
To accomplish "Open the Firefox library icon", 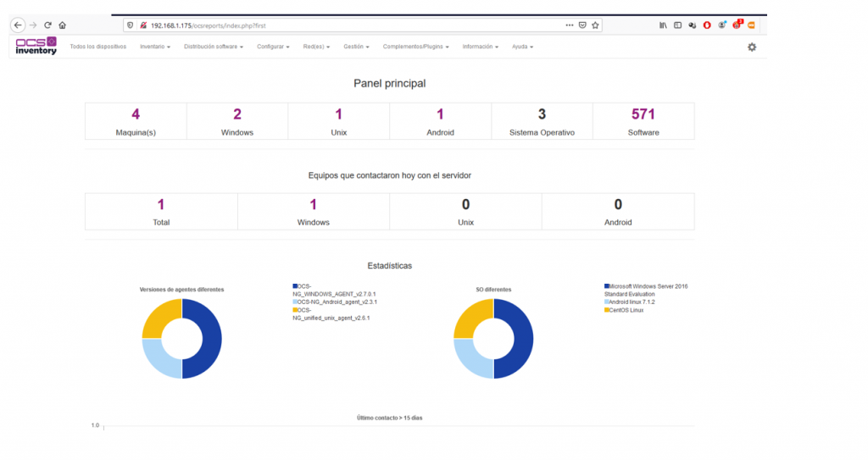I will pos(663,25).
